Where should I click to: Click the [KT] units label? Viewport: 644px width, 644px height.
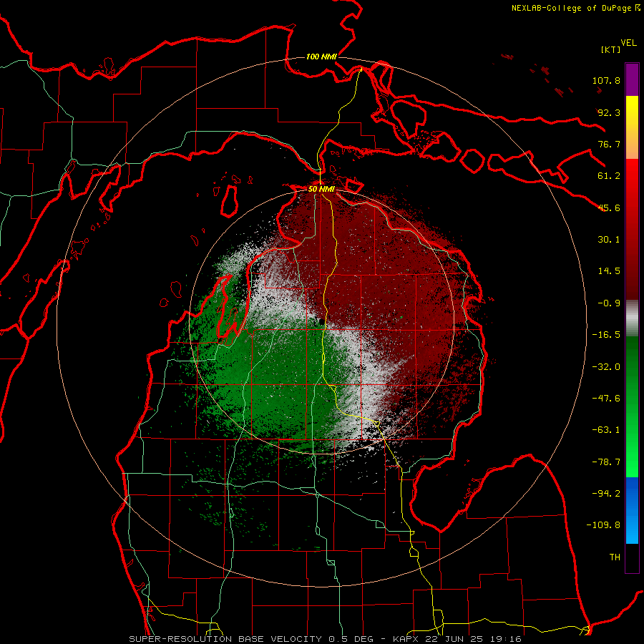(x=611, y=49)
